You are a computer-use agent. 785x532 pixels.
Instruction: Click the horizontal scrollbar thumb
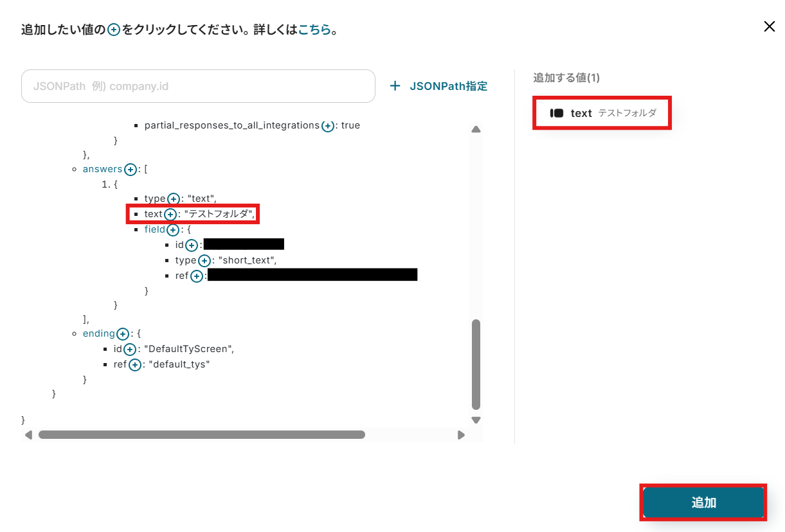202,435
